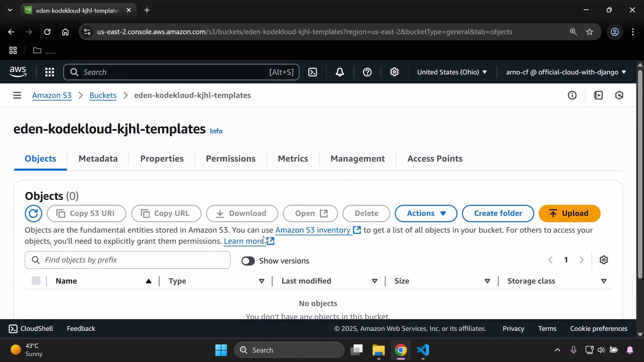
Task: Open the Actions dropdown
Action: point(426,214)
